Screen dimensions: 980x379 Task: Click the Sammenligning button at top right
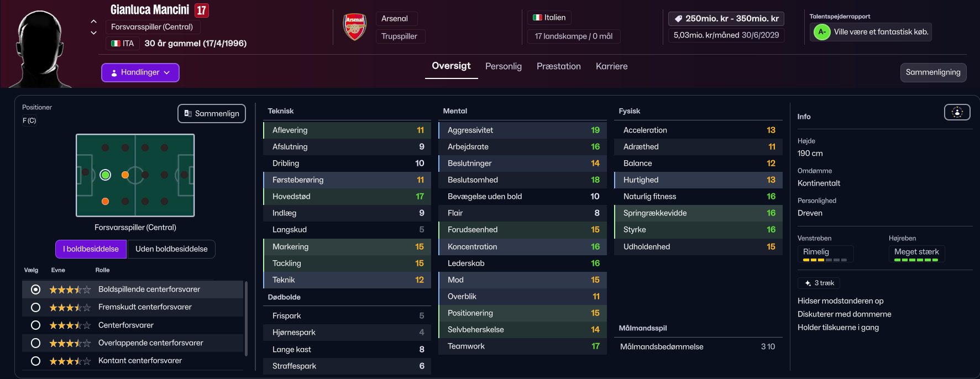click(x=933, y=72)
